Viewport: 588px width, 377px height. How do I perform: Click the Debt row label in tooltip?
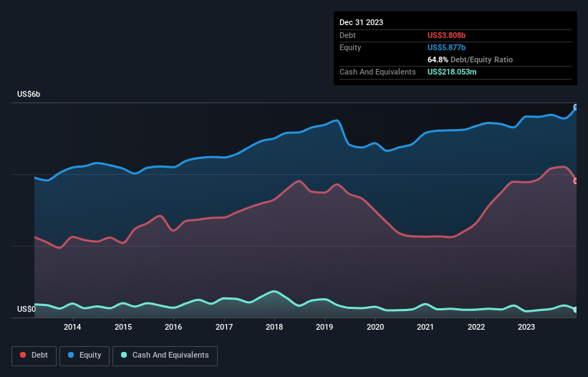click(x=347, y=35)
